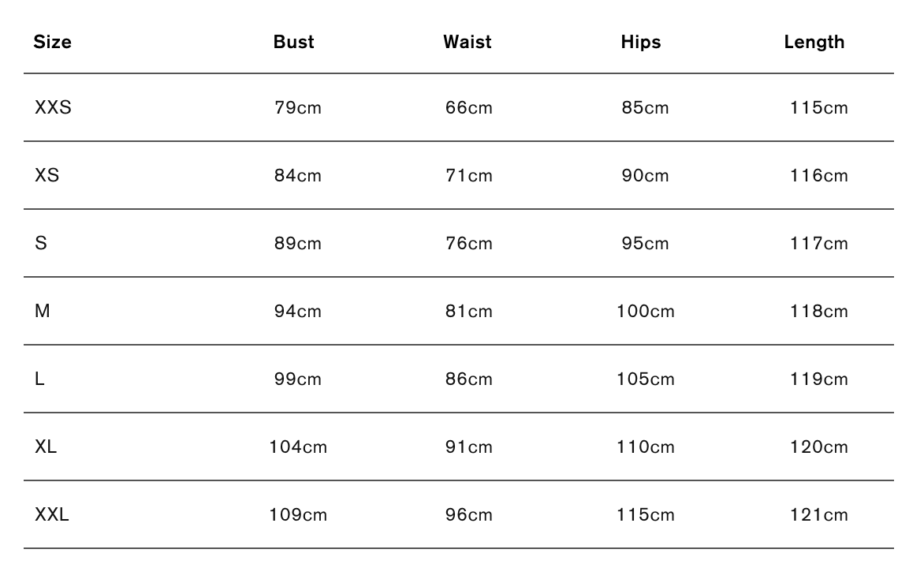Select the XXL size row label
The height and width of the screenshot is (568, 924).
click(52, 515)
